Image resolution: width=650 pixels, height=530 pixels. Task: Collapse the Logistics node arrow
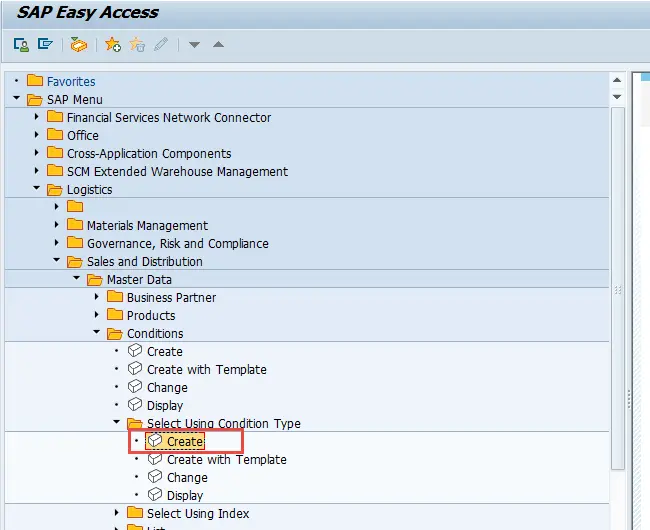[36, 188]
